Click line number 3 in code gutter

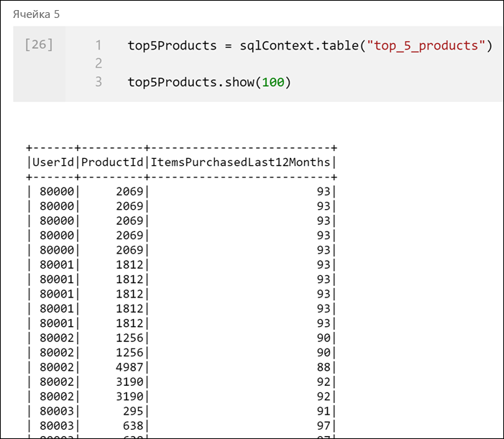(x=98, y=82)
